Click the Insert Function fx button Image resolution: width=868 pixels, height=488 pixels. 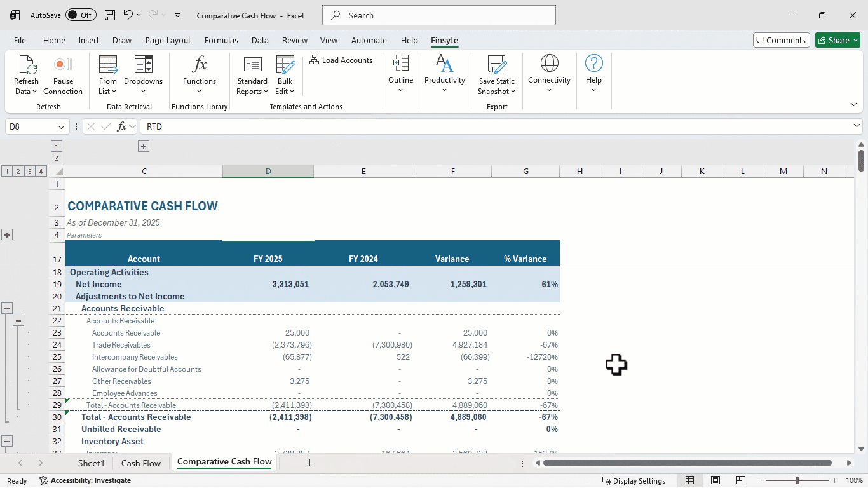point(121,126)
